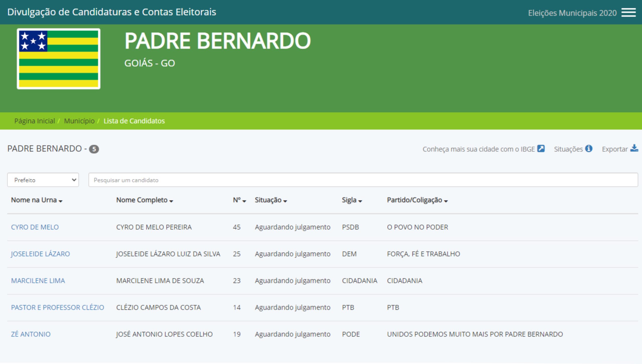642x364 pixels.
Task: Click the Situações info icon
Action: pyautogui.click(x=589, y=148)
